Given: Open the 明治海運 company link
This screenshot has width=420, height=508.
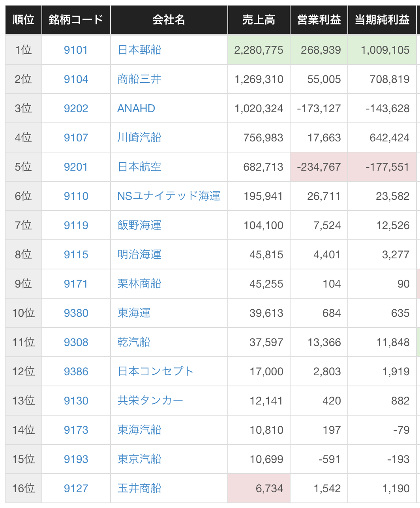Looking at the screenshot, I should (x=139, y=255).
